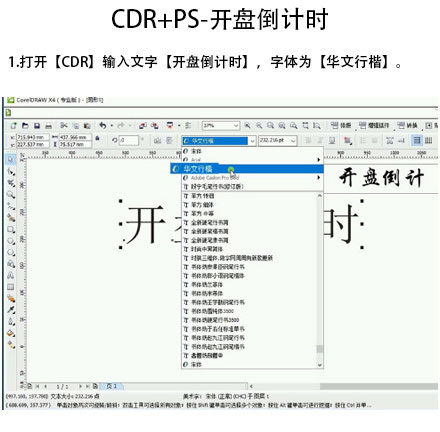This screenshot has height=432, width=440.
Task: Toggle the lock ratio padlock
Action: (x=97, y=138)
